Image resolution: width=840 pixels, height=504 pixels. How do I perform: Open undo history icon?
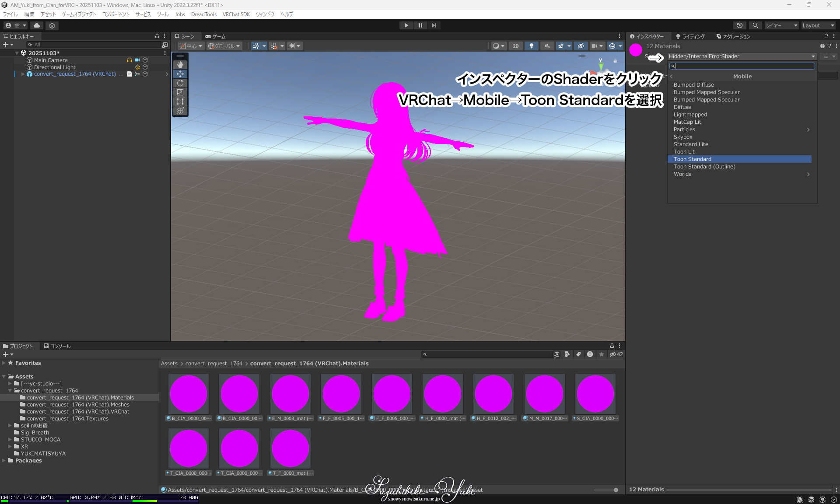pyautogui.click(x=739, y=25)
